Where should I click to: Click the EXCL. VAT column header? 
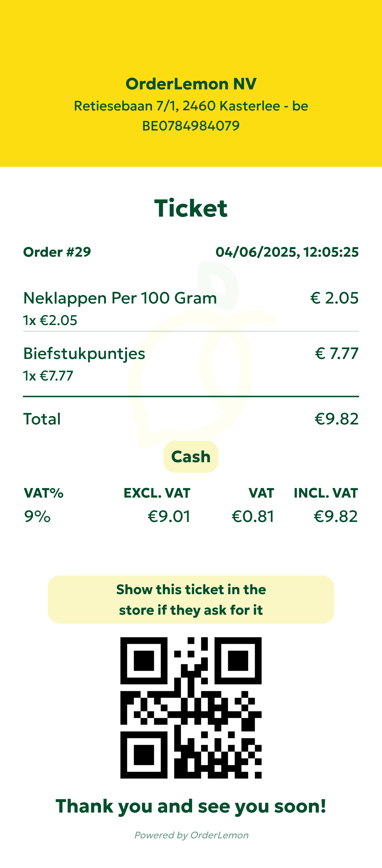point(157,493)
